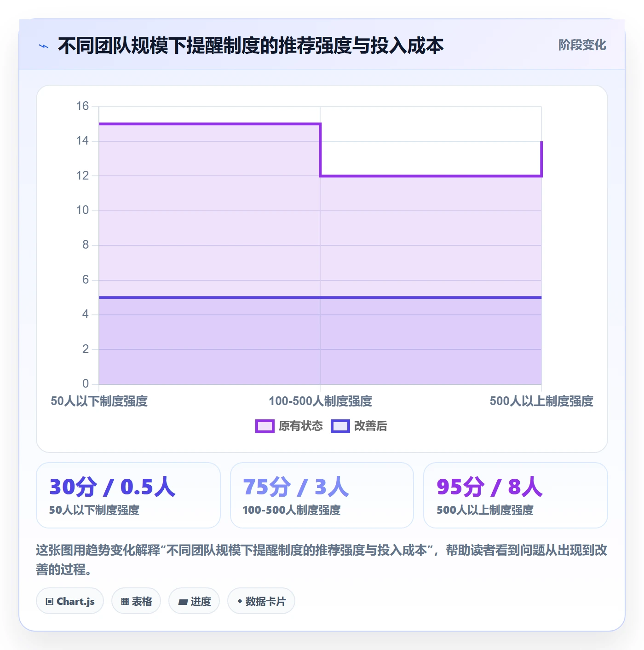Click the 阶段变化 label in the header
The width and height of the screenshot is (644, 650).
[582, 45]
